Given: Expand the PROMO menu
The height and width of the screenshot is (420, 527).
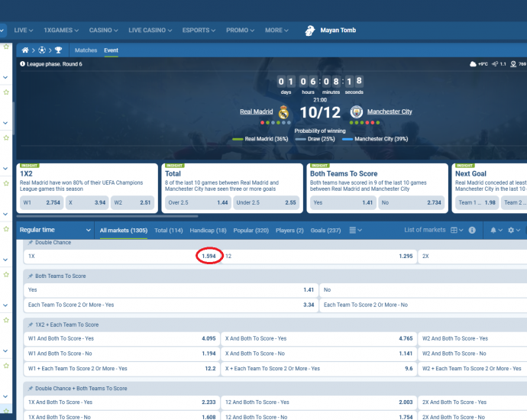Looking at the screenshot, I should tap(241, 31).
